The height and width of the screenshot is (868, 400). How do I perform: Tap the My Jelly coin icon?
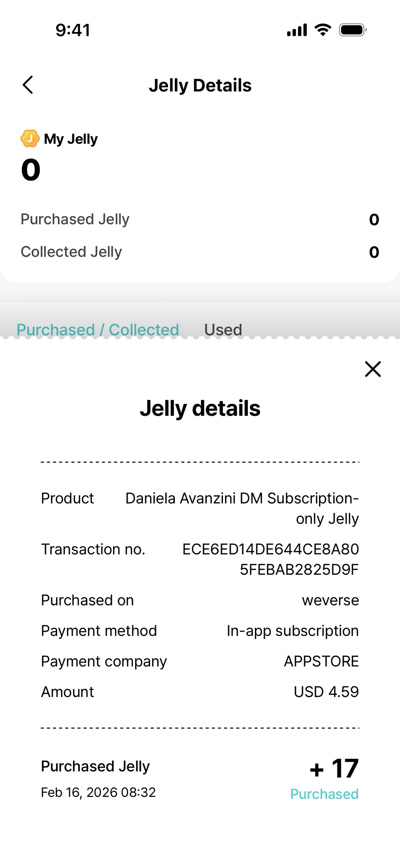[30, 138]
